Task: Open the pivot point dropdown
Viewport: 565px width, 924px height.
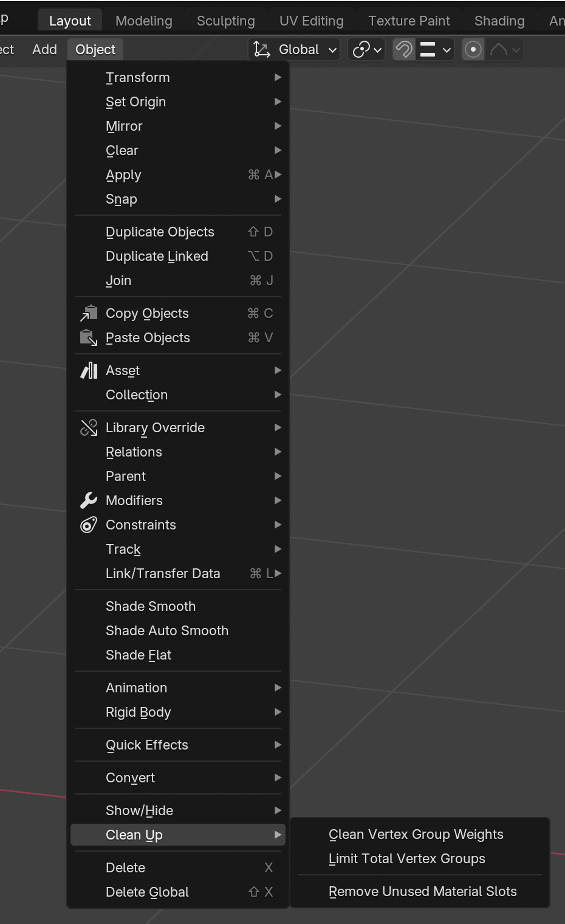Action: pyautogui.click(x=368, y=50)
